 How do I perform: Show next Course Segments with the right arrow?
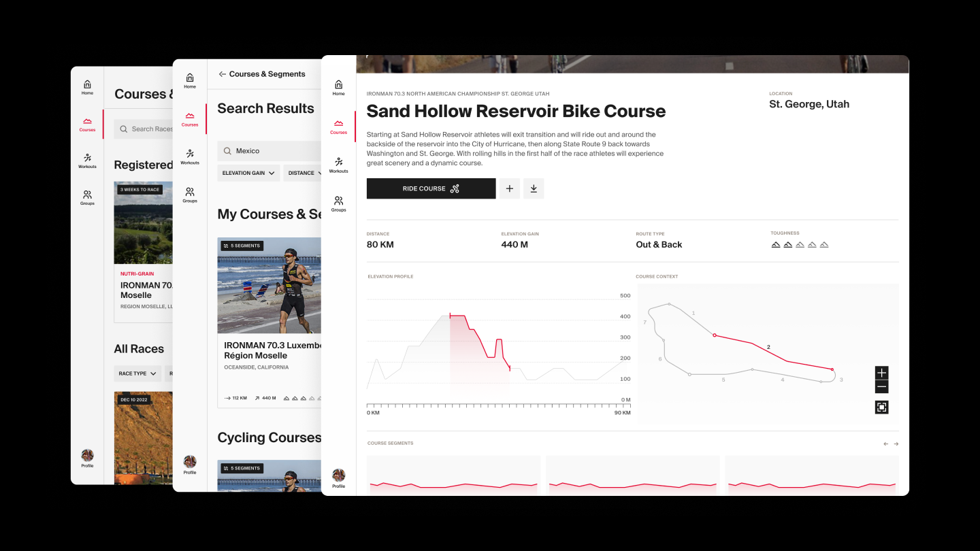(x=896, y=444)
